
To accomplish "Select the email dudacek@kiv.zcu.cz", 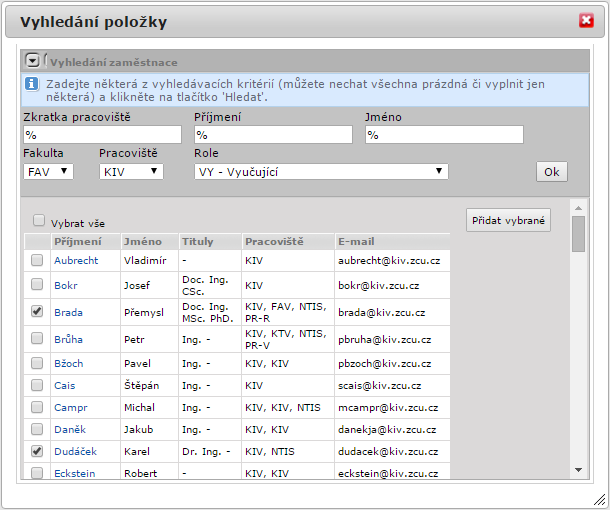I will click(x=388, y=452).
